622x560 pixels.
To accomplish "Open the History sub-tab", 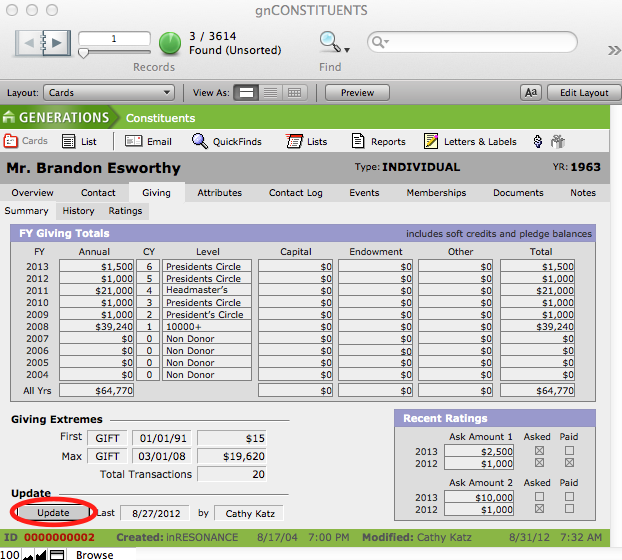I will 78,211.
